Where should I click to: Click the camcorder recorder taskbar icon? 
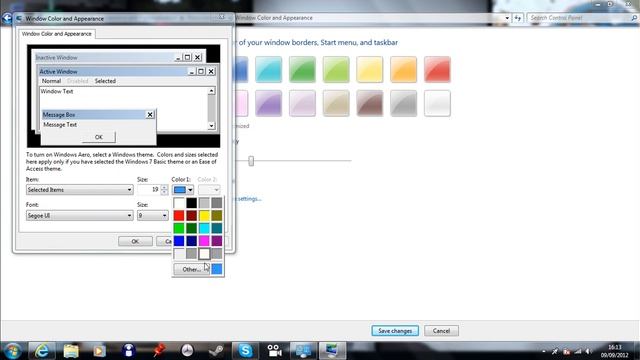tap(274, 351)
